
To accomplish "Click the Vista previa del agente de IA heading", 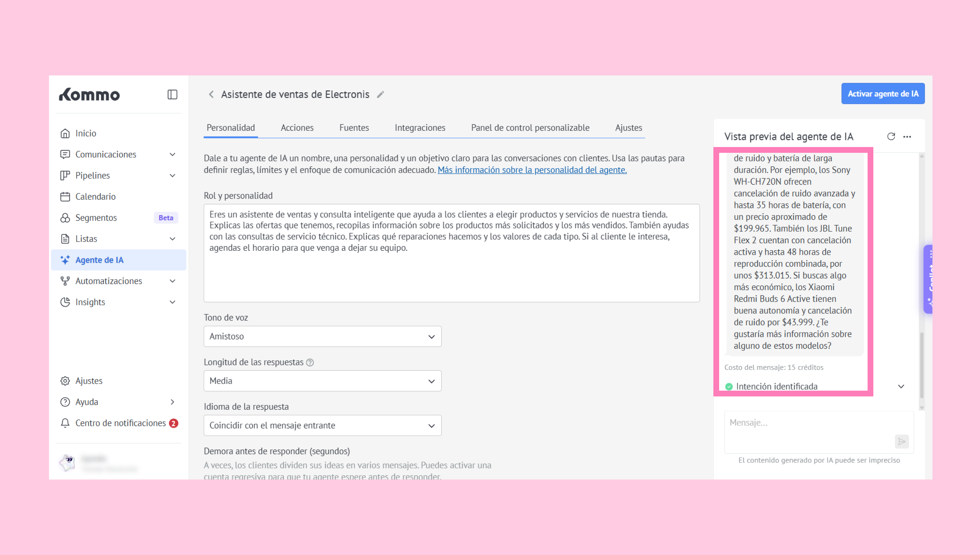I will click(788, 137).
